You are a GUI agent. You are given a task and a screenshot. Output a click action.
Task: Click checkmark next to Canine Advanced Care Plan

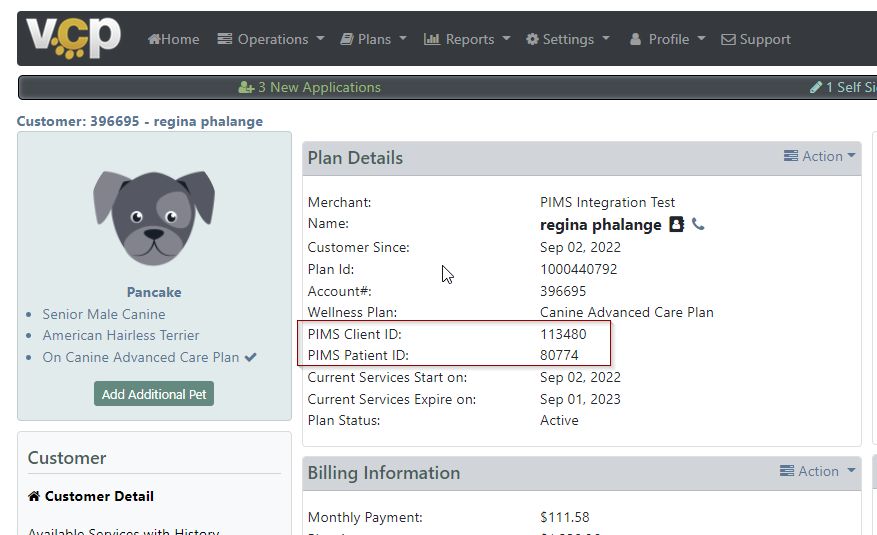click(251, 357)
